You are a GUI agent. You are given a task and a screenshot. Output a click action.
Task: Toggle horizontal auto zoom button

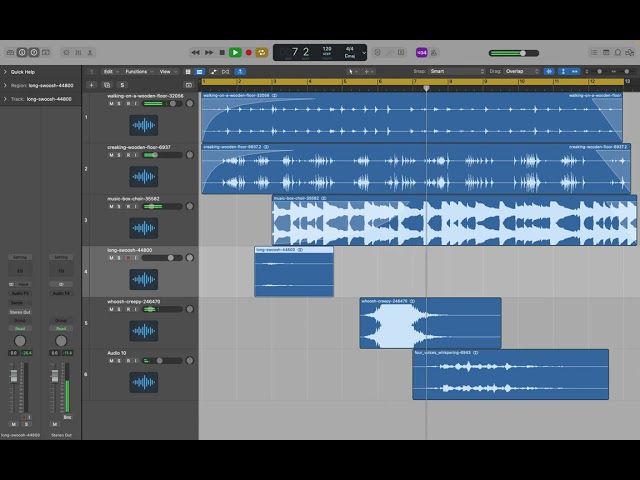click(x=575, y=71)
